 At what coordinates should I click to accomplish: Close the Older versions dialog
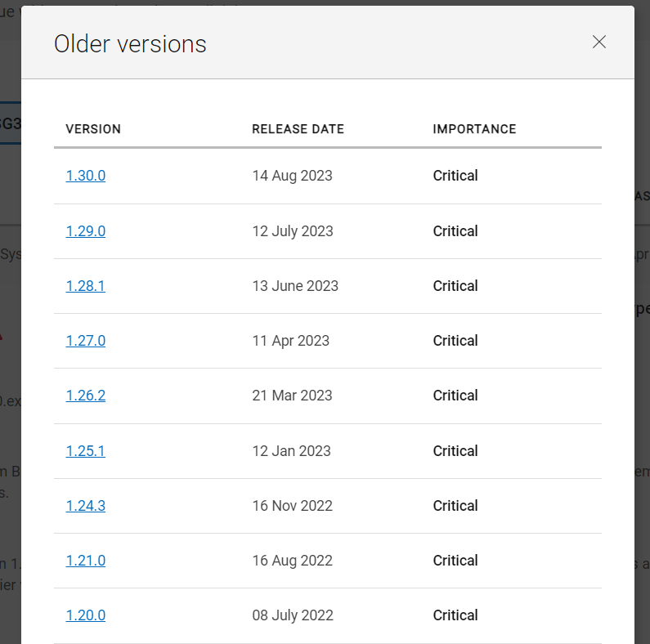[x=599, y=42]
